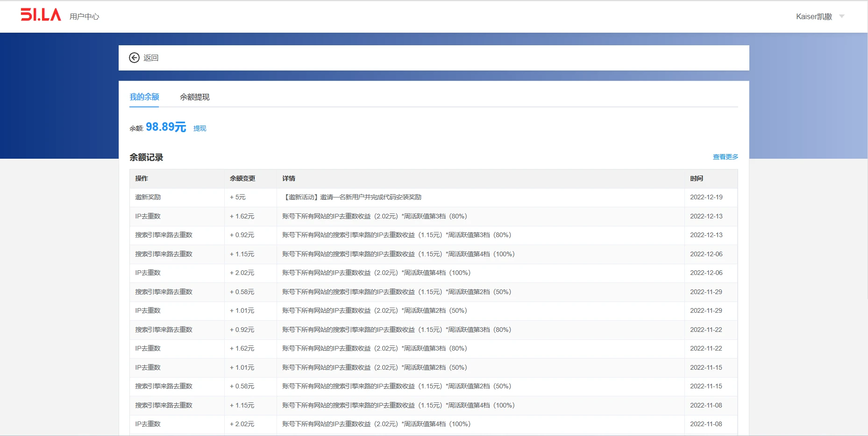Click the 时间 column header

(697, 178)
